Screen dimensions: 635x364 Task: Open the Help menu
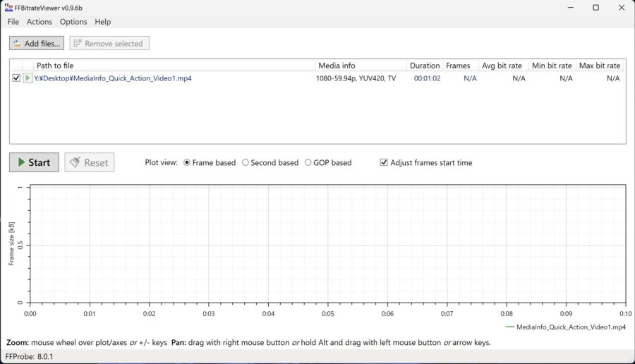coord(103,22)
